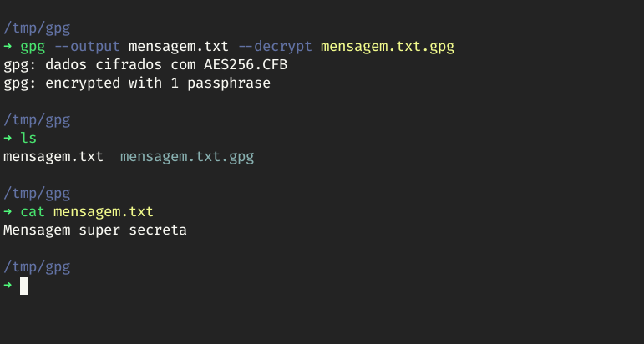Click mensagem.txt.gpg argument after --decrypt
The width and height of the screenshot is (644, 344).
coord(388,46)
